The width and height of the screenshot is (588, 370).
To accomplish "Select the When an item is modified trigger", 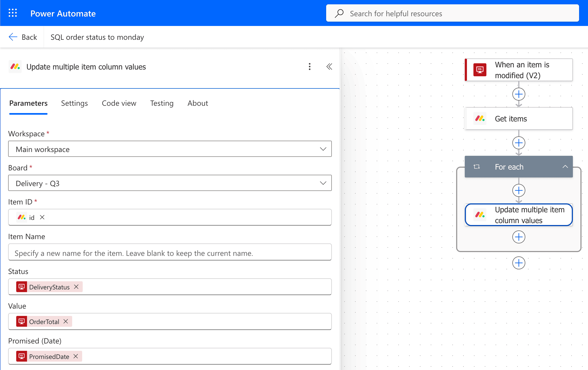I will tap(519, 70).
